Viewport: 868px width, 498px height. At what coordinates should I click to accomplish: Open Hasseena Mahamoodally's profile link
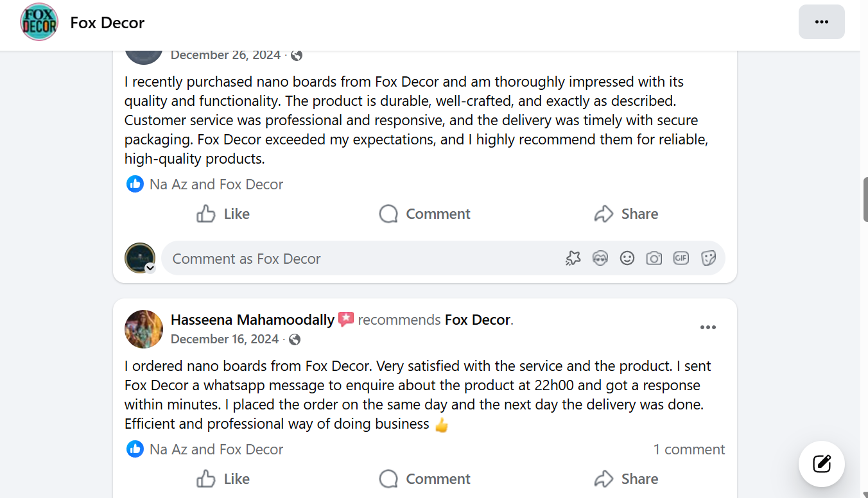coord(252,320)
